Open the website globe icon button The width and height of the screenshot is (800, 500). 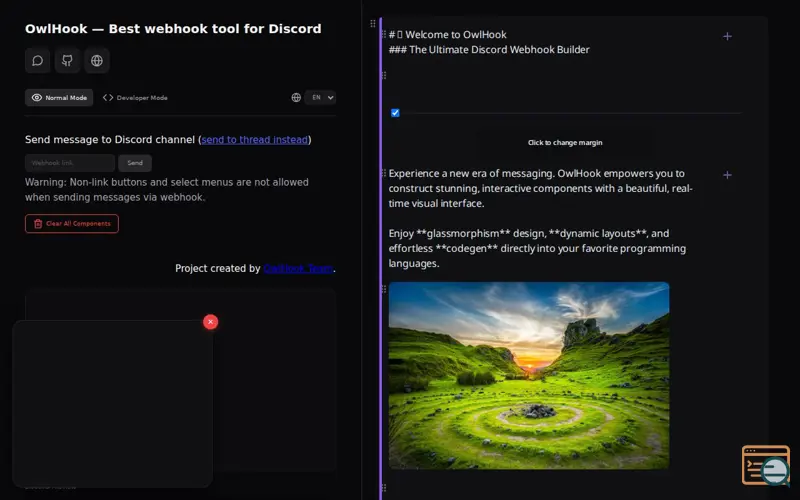coord(97,61)
